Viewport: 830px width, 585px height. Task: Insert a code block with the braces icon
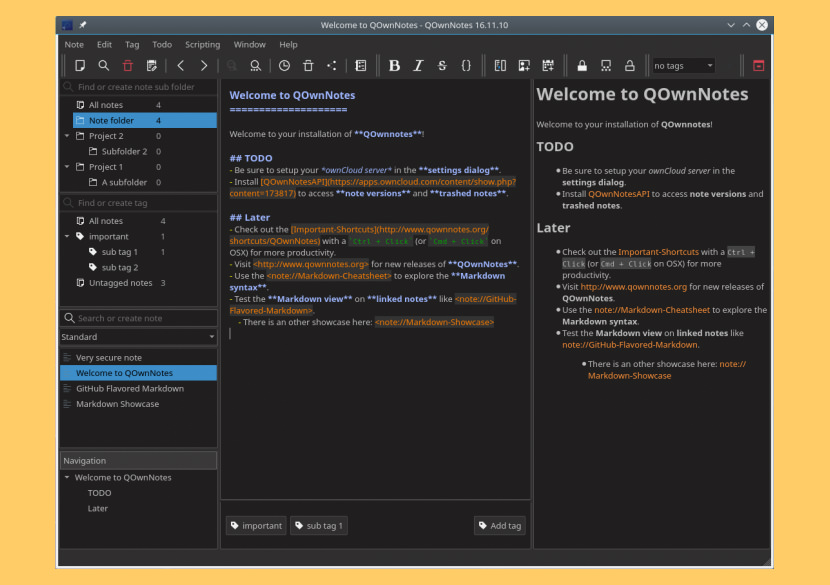467,65
